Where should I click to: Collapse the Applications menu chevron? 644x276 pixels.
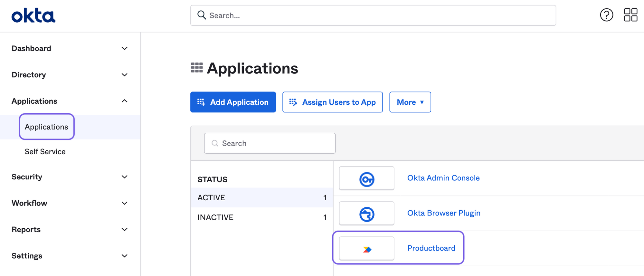[x=125, y=101]
